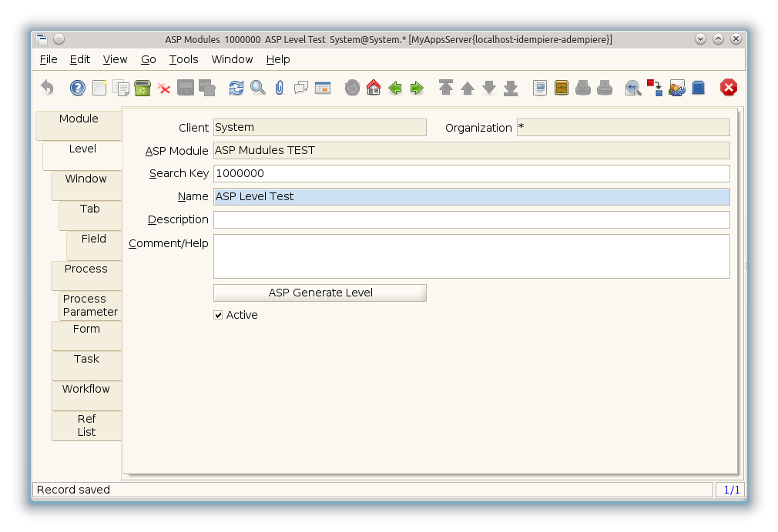778x532 pixels.
Task: Exit window using red circle X icon
Action: [x=728, y=88]
